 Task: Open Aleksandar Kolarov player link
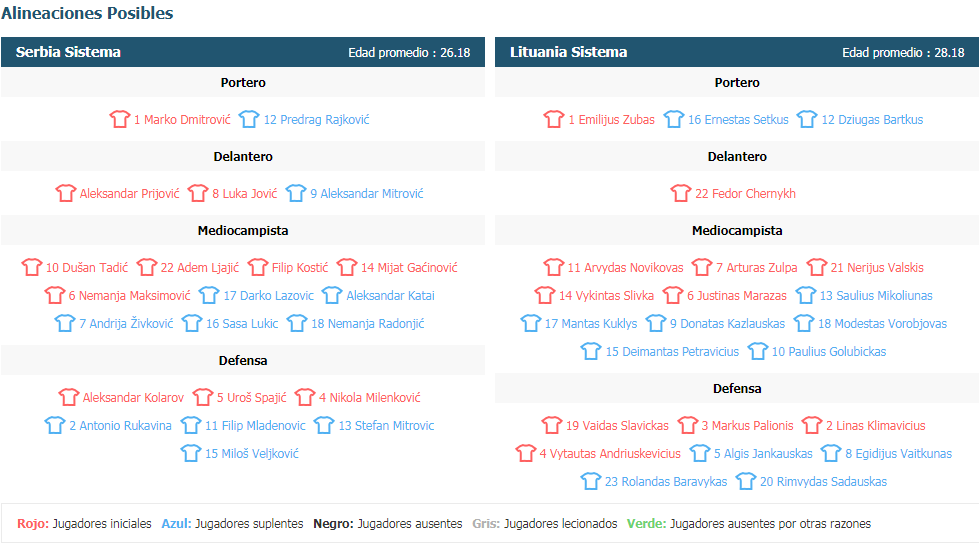133,398
